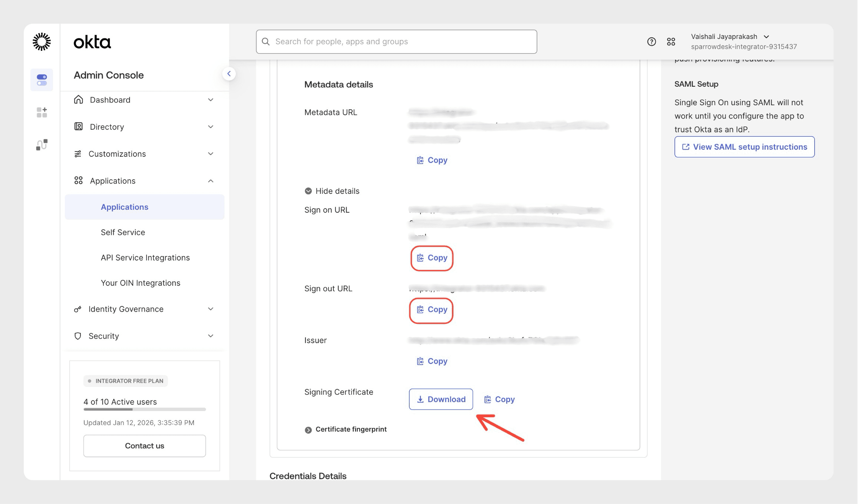The image size is (858, 504).
Task: Open the workflows connector icon in the rail
Action: click(42, 145)
